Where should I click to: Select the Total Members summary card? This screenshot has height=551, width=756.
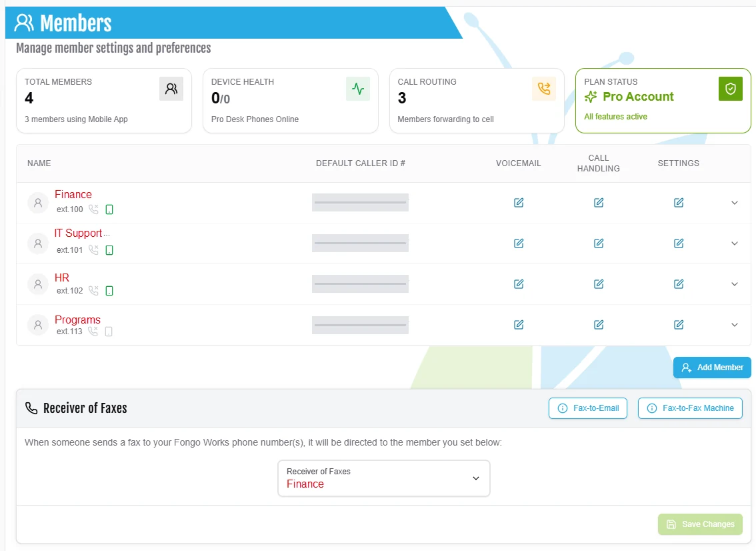104,101
